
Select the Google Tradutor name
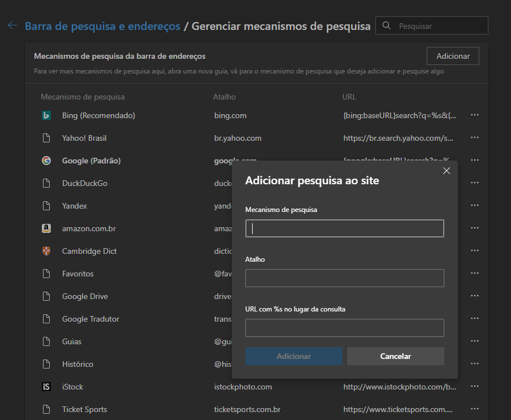click(x=90, y=319)
